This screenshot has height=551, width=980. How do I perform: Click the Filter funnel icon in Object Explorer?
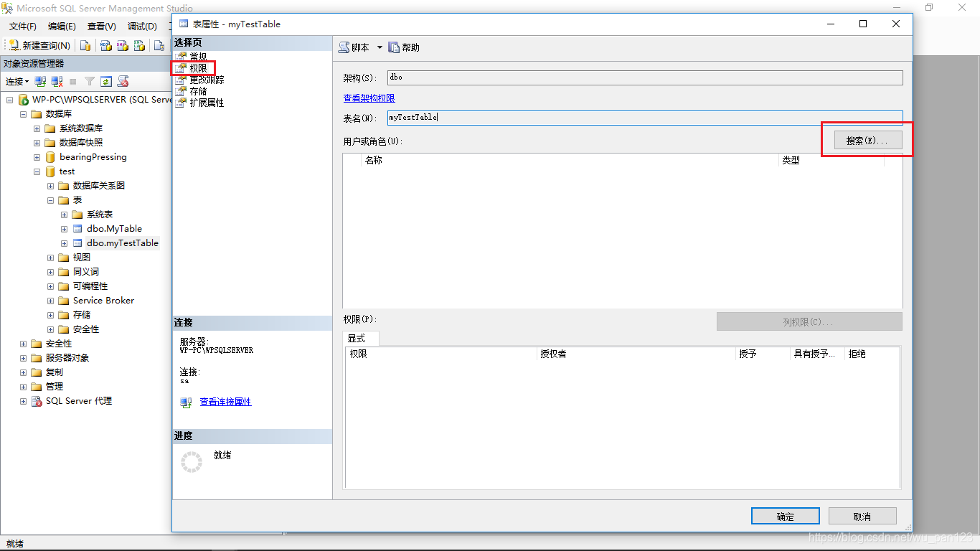click(x=90, y=81)
